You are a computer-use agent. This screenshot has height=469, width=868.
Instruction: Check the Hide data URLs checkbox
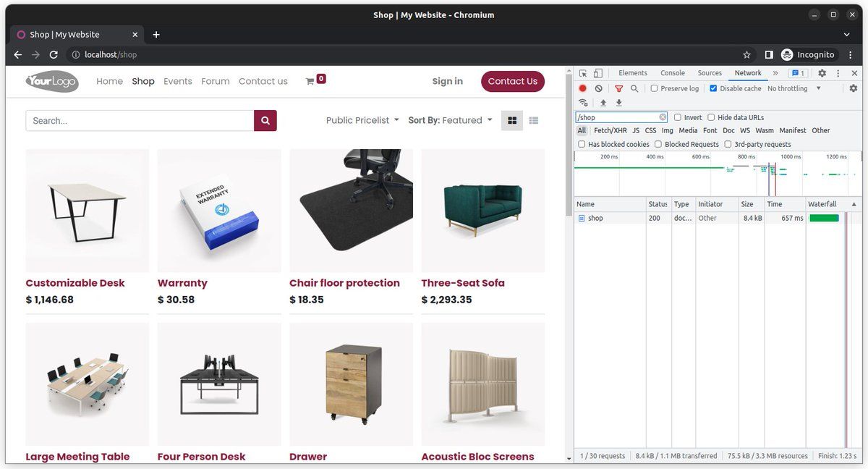coord(712,117)
